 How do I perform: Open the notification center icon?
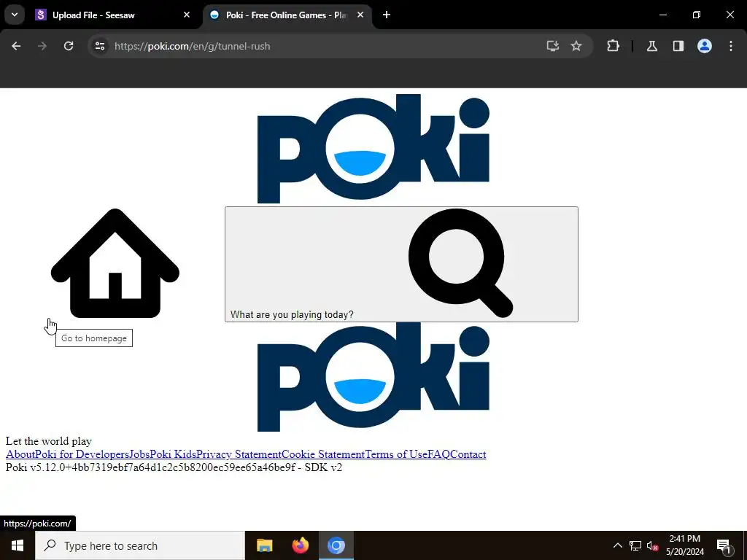724,545
